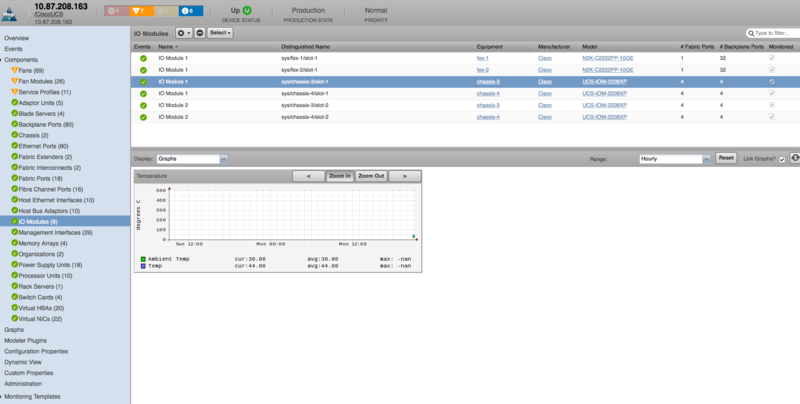Click the warning icon beside Fans (69)
This screenshot has width=800, height=404.
[x=14, y=70]
